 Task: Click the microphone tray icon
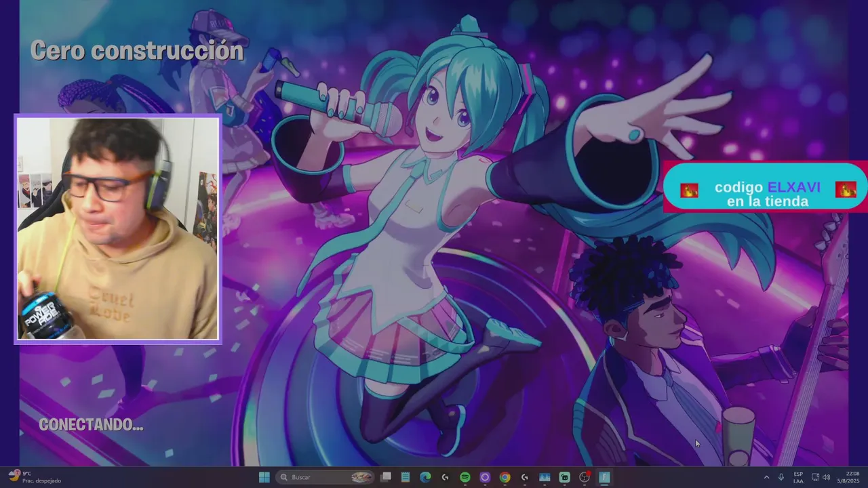click(781, 477)
